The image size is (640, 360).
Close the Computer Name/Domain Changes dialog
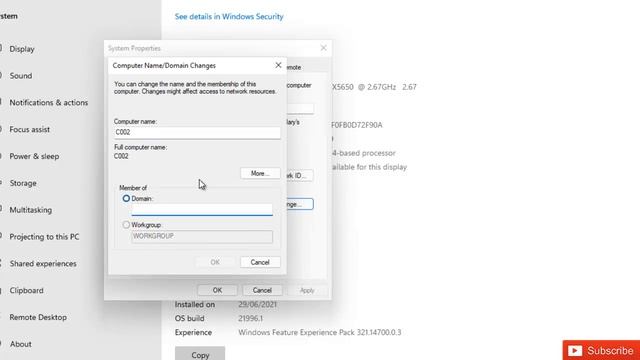(278, 65)
